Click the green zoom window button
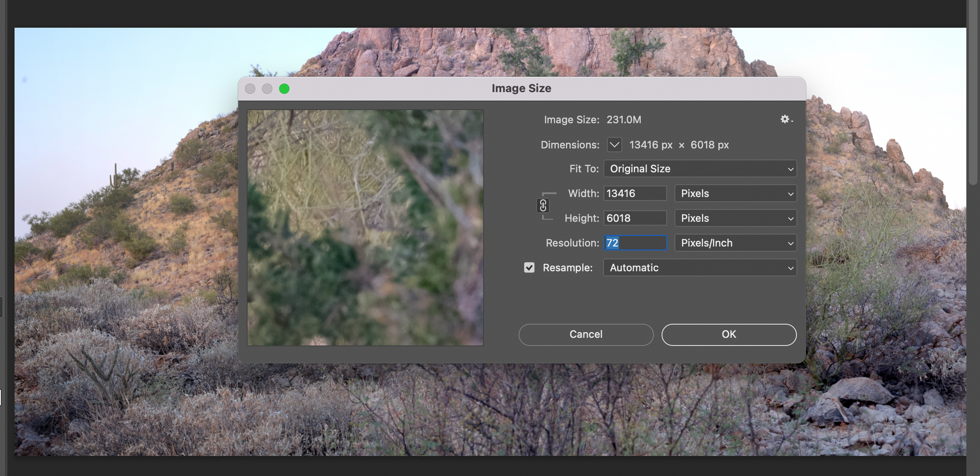This screenshot has width=980, height=476. point(284,89)
